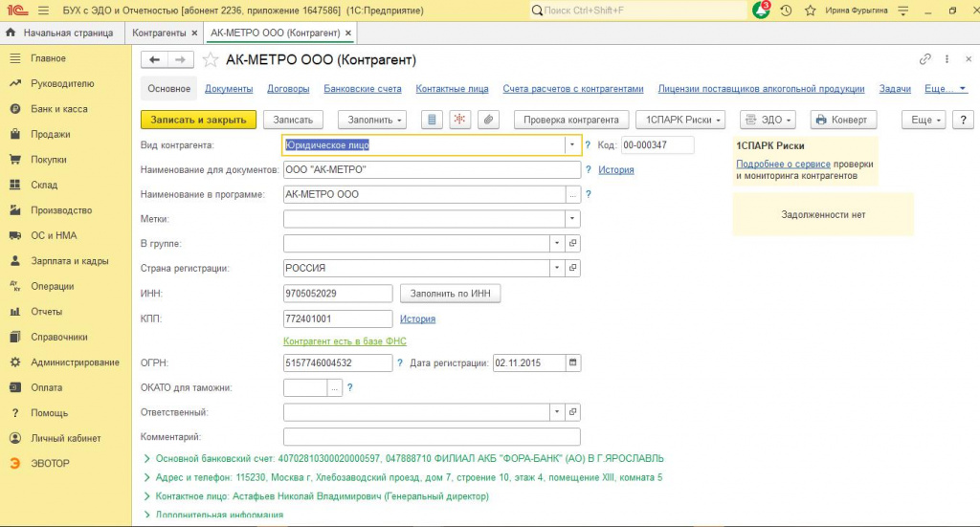
Task: Open history clock icon in title bar
Action: click(787, 11)
